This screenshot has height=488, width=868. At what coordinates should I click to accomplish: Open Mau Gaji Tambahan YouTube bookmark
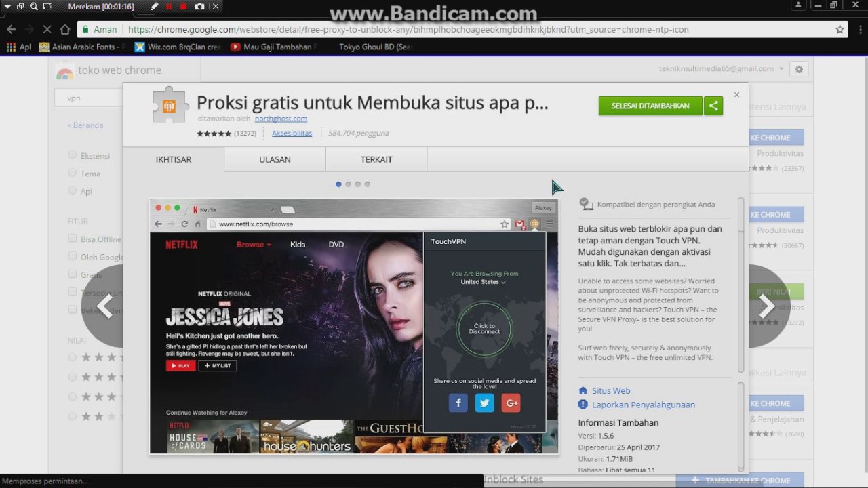click(x=273, y=47)
